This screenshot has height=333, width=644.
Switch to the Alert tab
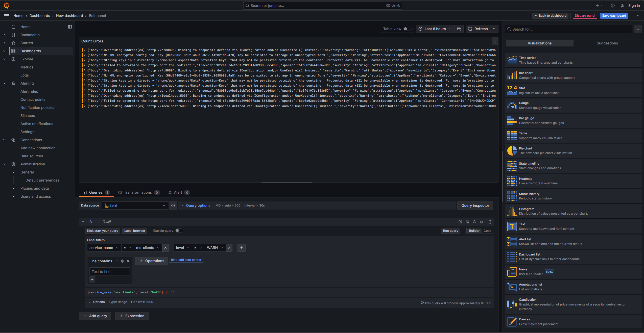[179, 192]
